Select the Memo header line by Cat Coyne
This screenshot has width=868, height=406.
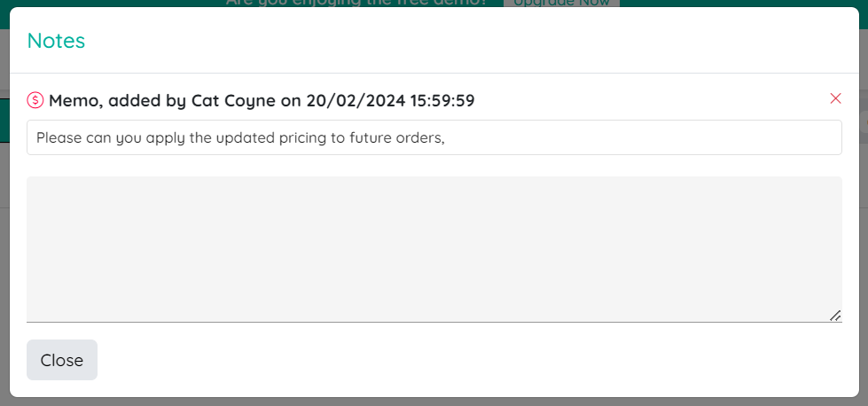262,101
